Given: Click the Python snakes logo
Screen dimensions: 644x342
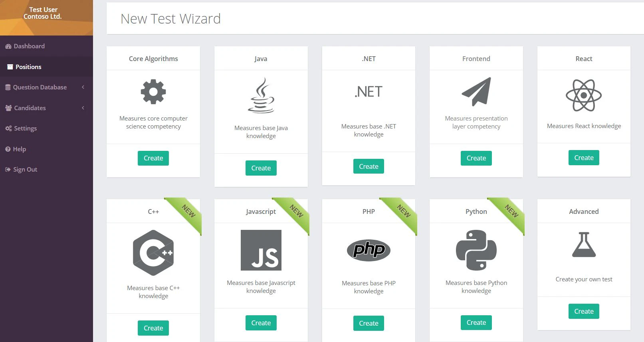Looking at the screenshot, I should click(x=476, y=250).
